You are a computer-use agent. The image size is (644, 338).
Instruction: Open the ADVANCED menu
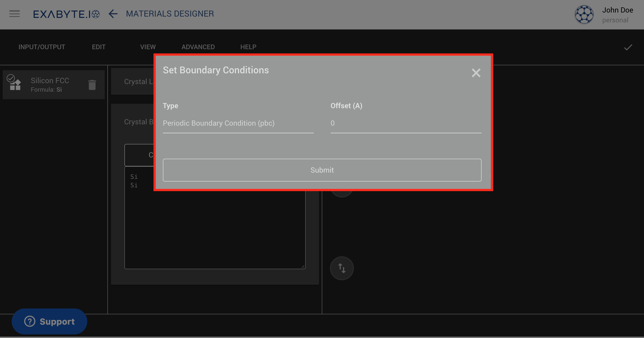tap(198, 47)
